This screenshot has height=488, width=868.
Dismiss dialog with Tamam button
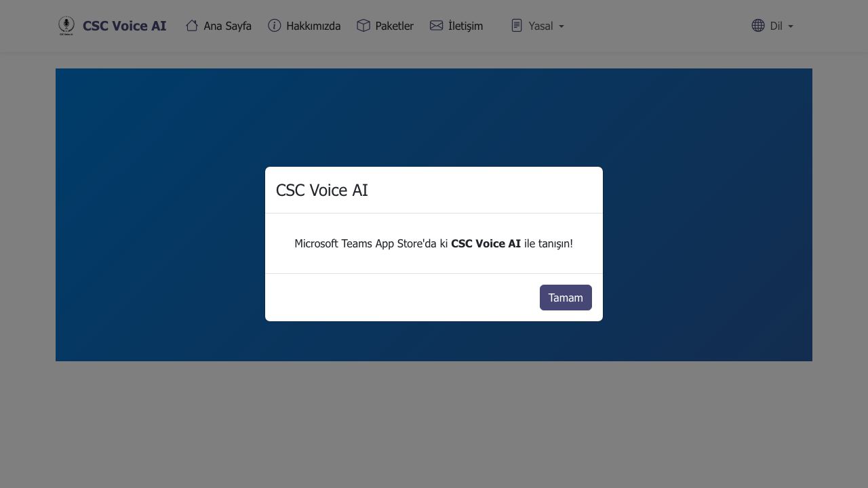[x=566, y=298]
